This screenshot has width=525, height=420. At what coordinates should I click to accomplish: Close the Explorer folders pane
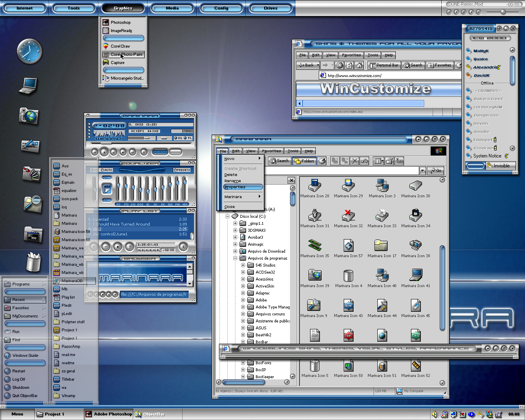(291, 180)
